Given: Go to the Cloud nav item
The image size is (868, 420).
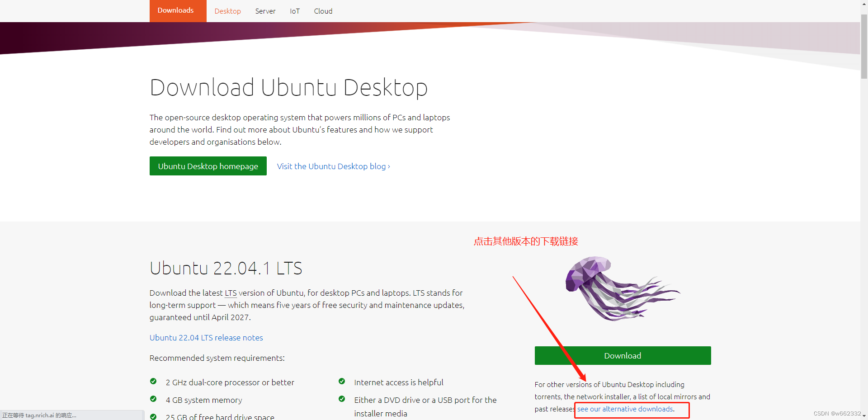Looking at the screenshot, I should pyautogui.click(x=323, y=11).
